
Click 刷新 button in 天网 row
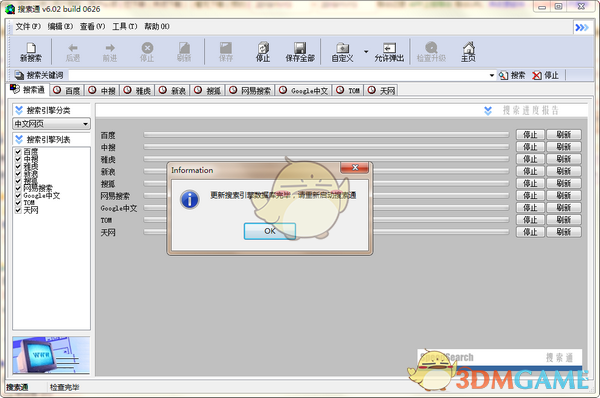click(564, 232)
